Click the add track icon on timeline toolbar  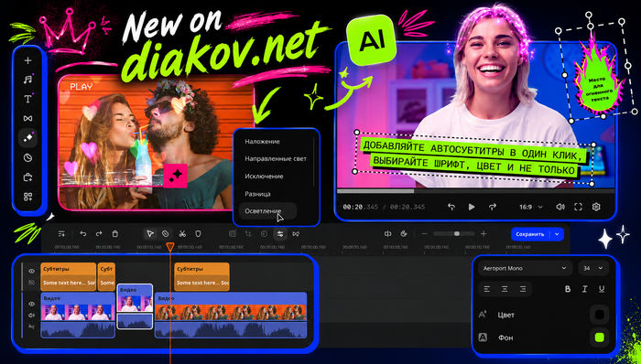(61, 234)
